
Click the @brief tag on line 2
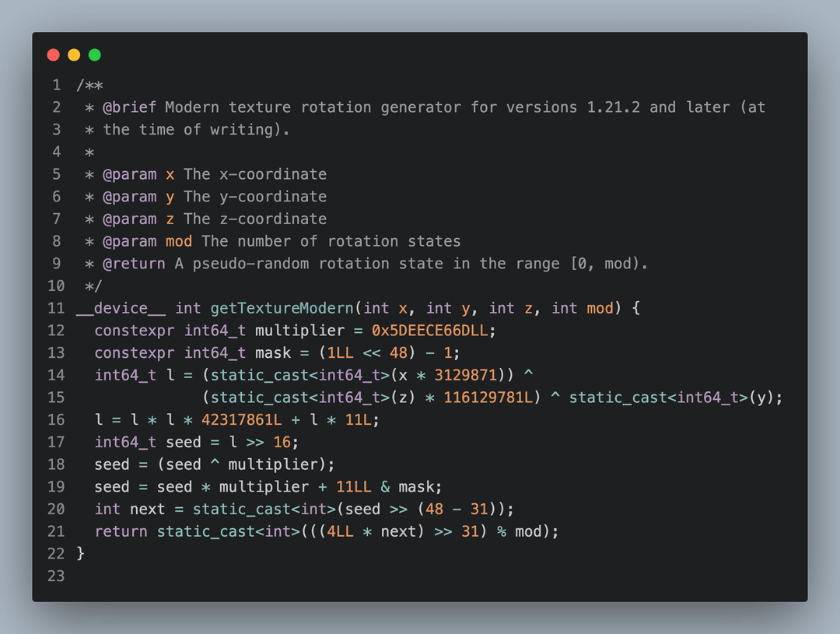coord(131,107)
